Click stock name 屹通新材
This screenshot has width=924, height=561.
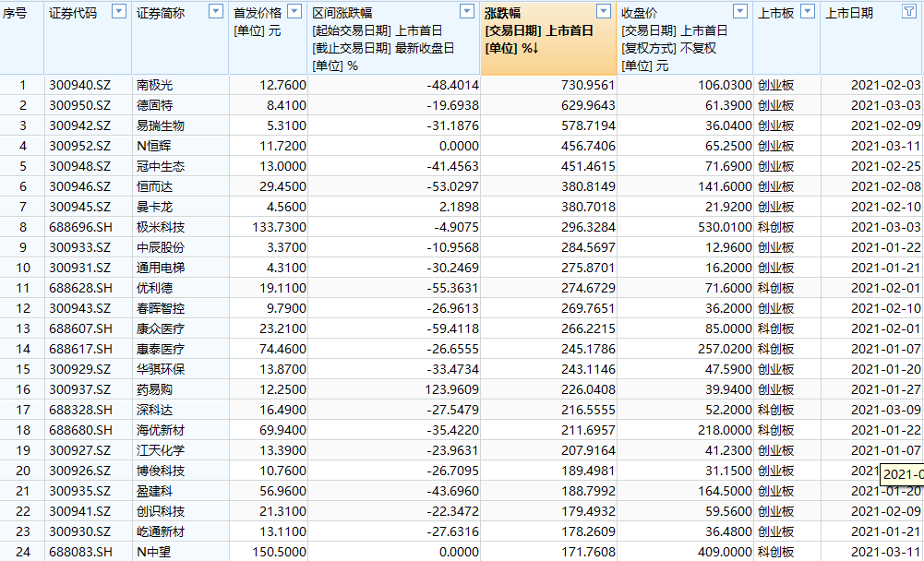click(161, 531)
